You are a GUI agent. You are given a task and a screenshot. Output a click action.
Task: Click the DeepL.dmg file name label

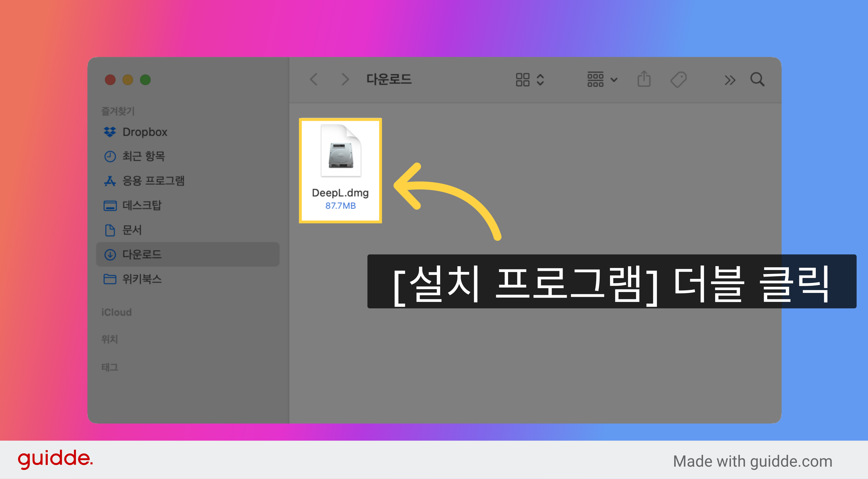[340, 193]
